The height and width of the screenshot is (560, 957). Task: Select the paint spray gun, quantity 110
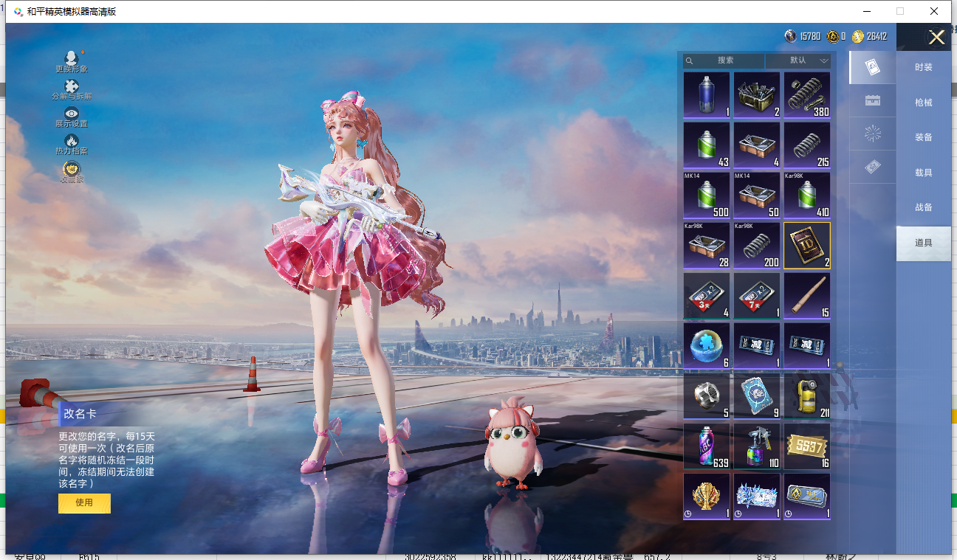tap(757, 446)
